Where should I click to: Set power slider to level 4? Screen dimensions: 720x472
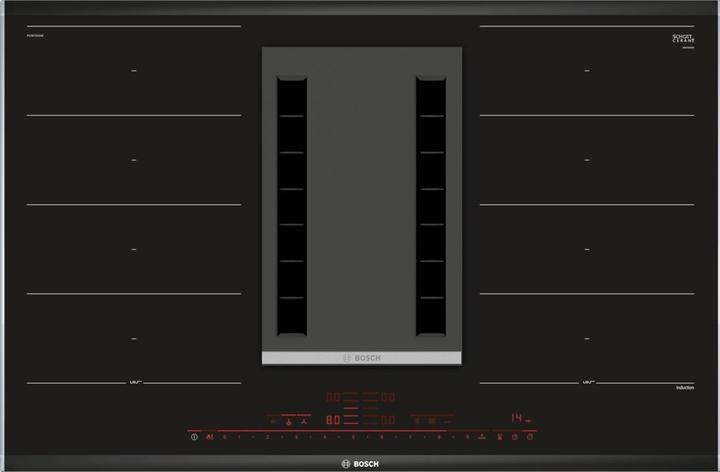[324, 437]
